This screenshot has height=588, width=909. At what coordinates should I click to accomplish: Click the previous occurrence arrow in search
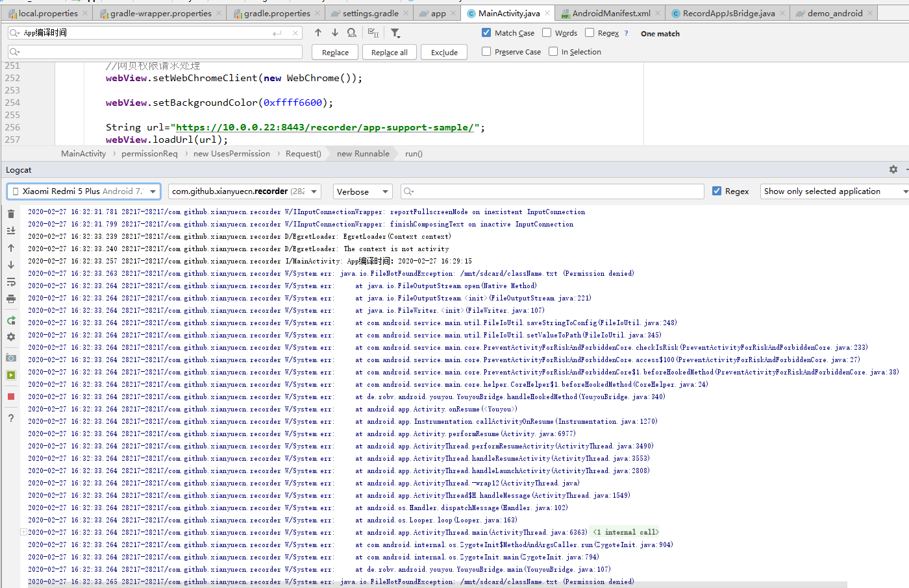(x=318, y=32)
